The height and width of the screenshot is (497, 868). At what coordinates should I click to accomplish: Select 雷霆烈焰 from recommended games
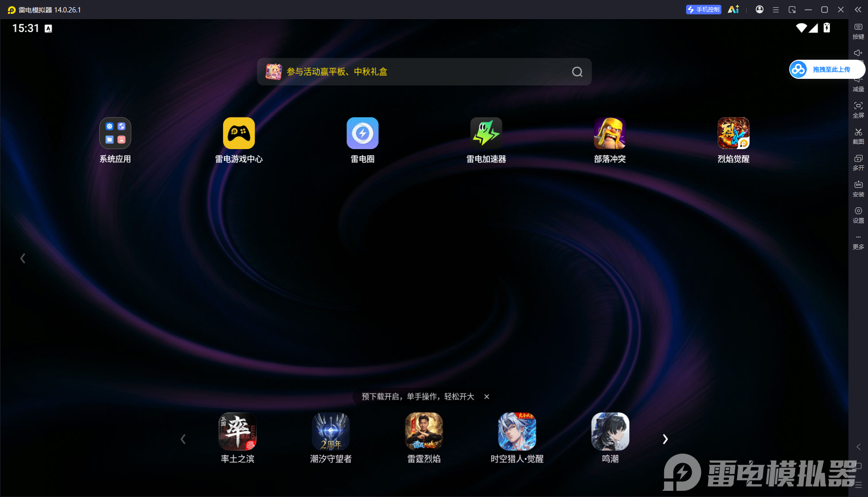click(x=424, y=432)
